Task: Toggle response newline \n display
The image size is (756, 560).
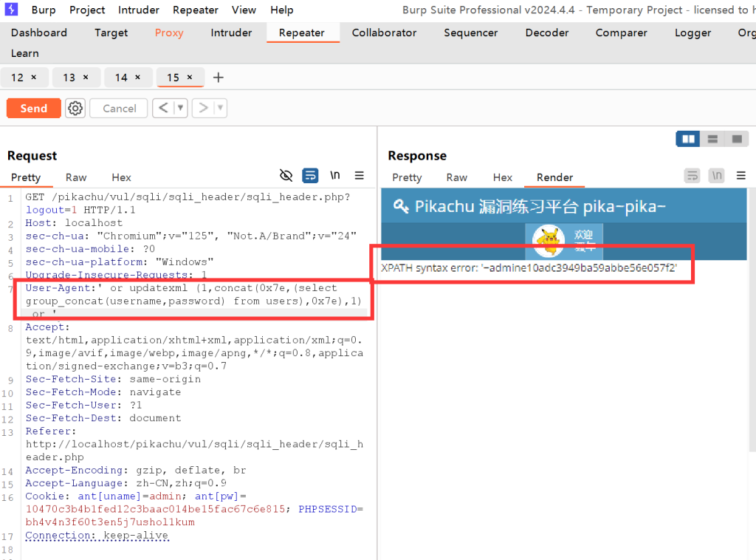Action: [717, 176]
